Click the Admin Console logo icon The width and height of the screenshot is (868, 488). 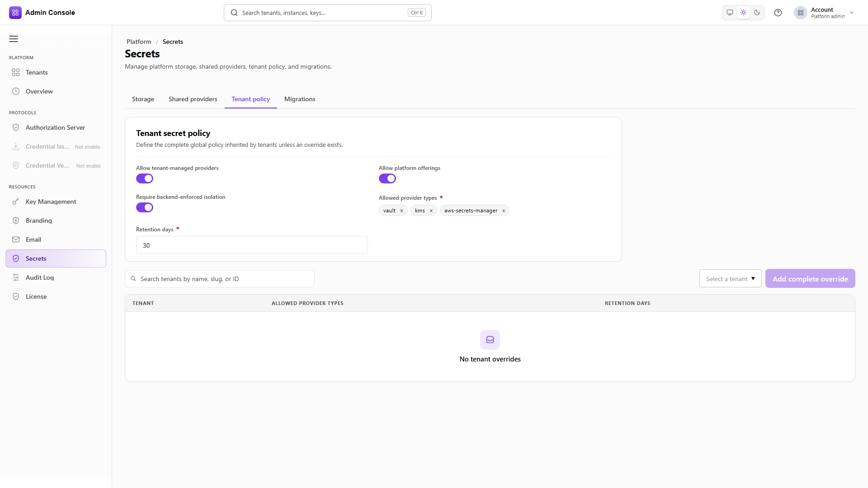(15, 13)
